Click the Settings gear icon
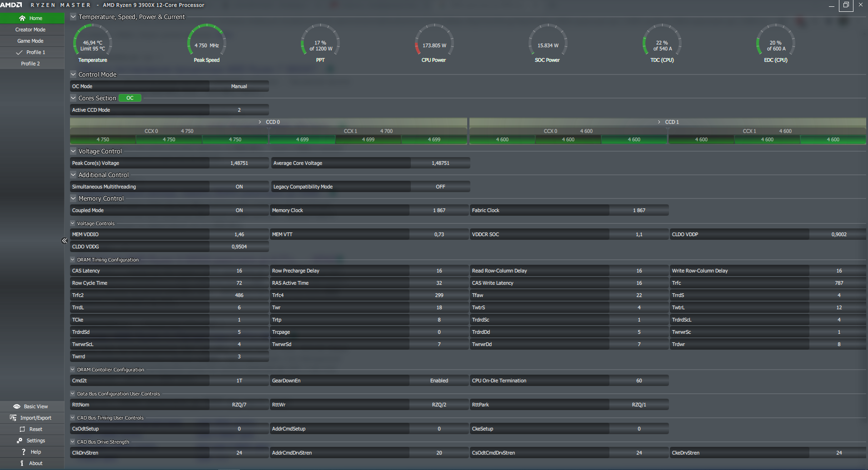 click(20, 440)
